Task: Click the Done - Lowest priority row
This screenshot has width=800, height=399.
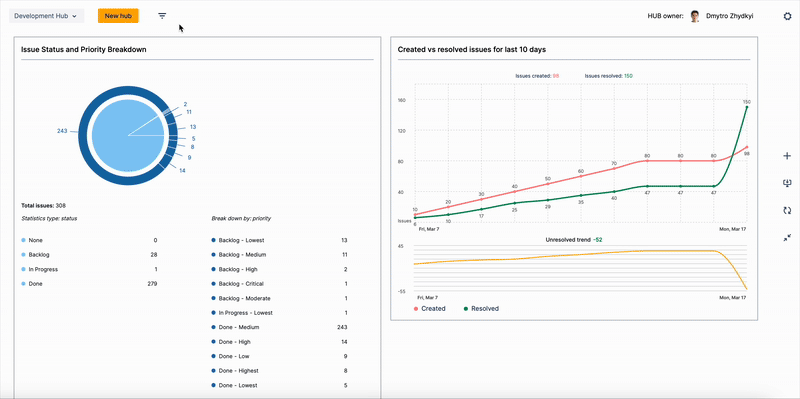Action: (x=280, y=385)
